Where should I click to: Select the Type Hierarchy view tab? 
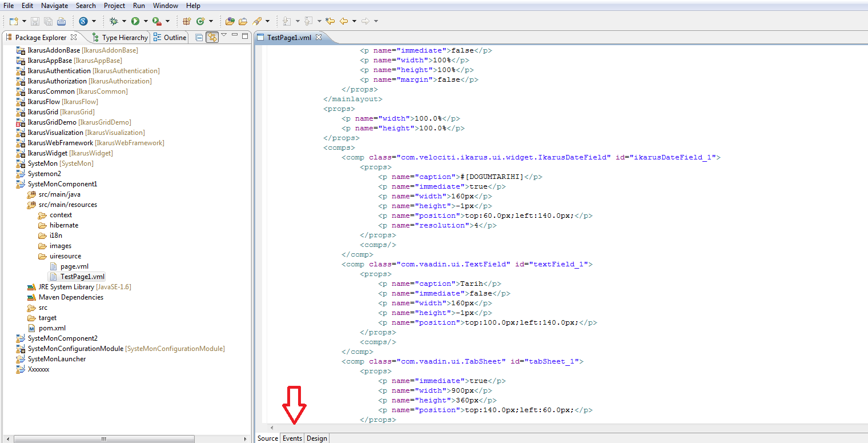pyautogui.click(x=119, y=38)
